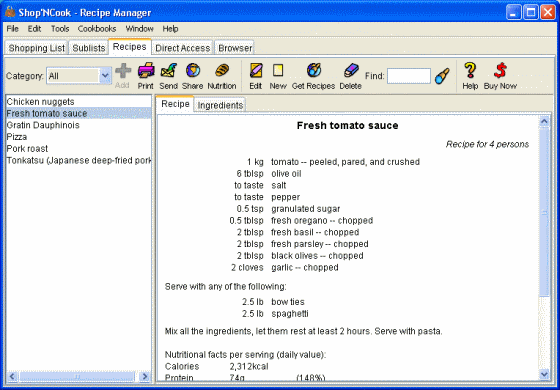Click recipe list scroll left arrow
This screenshot has width=560, height=390.
tap(12, 376)
